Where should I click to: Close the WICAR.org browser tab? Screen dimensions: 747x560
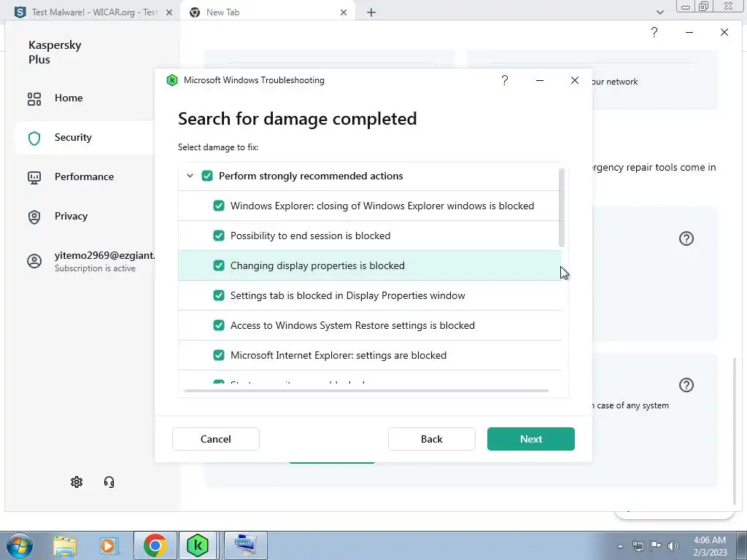click(x=169, y=12)
